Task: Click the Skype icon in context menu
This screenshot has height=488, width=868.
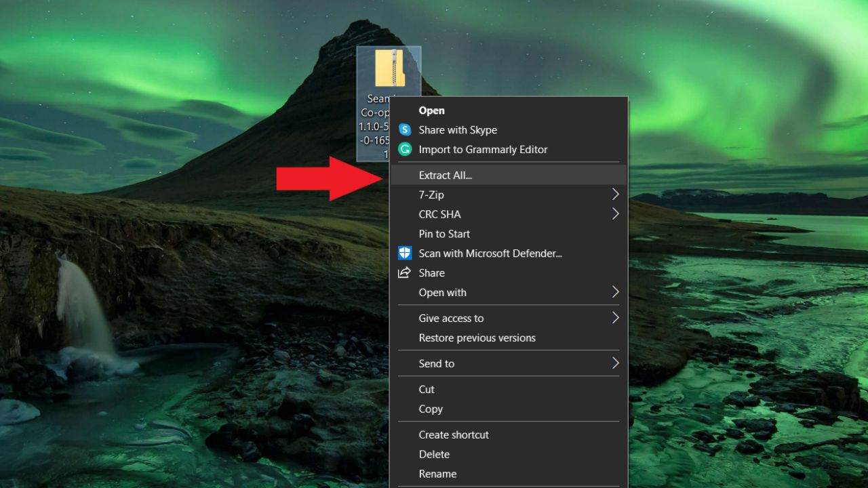Action: pos(405,130)
